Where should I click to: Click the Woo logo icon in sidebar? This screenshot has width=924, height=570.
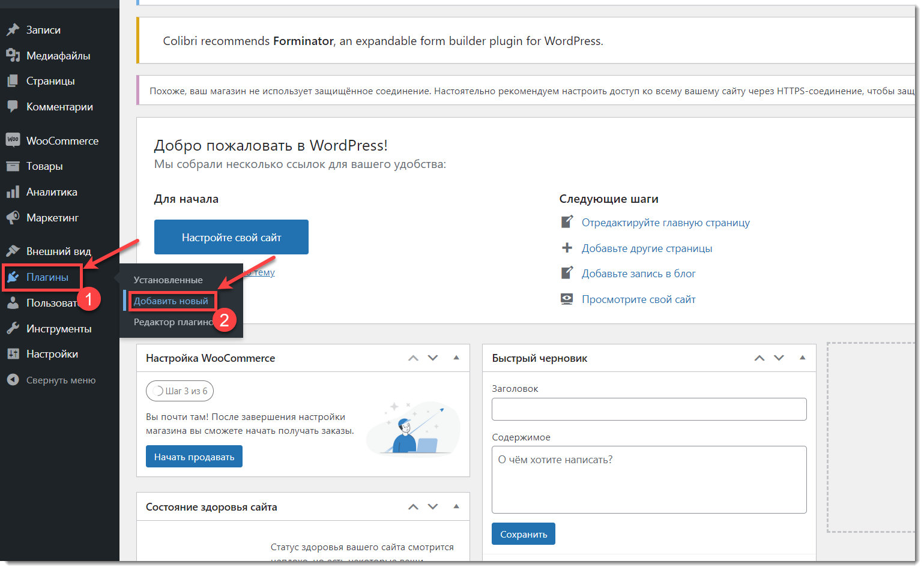[13, 140]
